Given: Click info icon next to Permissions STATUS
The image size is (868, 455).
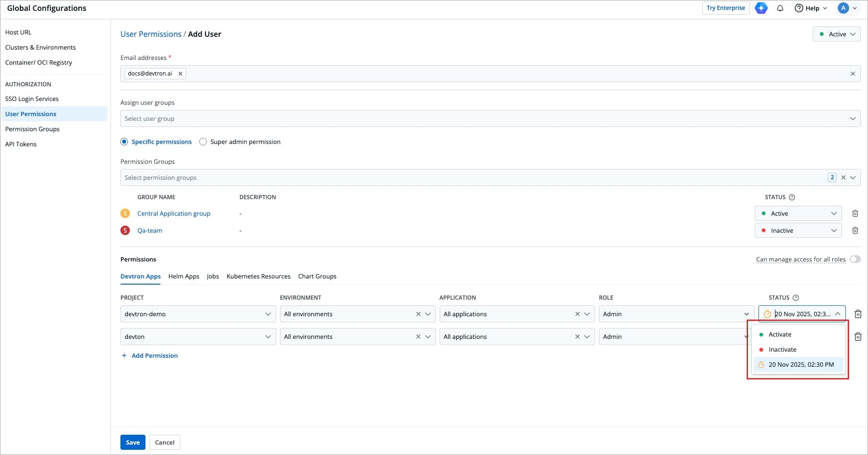Looking at the screenshot, I should (x=796, y=298).
